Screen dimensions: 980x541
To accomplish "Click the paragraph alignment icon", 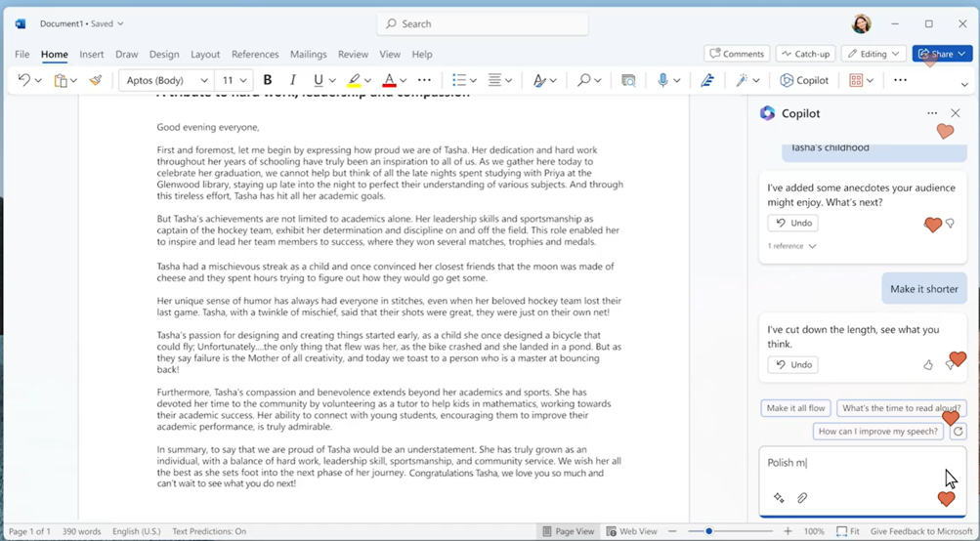I will [x=495, y=80].
